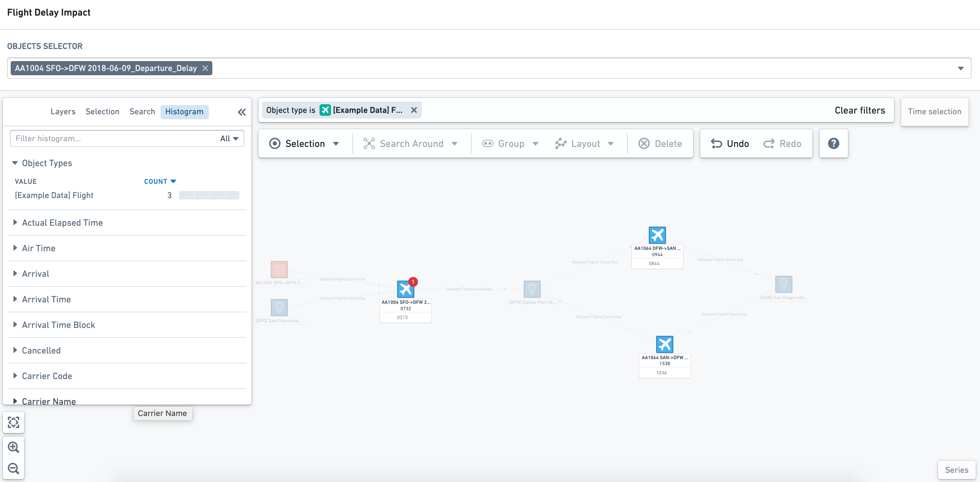Click the AA1004 SFO->DFW flight icon
The height and width of the screenshot is (482, 980).
tap(405, 289)
